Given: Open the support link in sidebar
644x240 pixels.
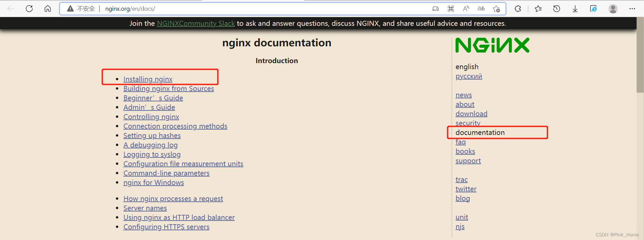Looking at the screenshot, I should [x=468, y=161].
